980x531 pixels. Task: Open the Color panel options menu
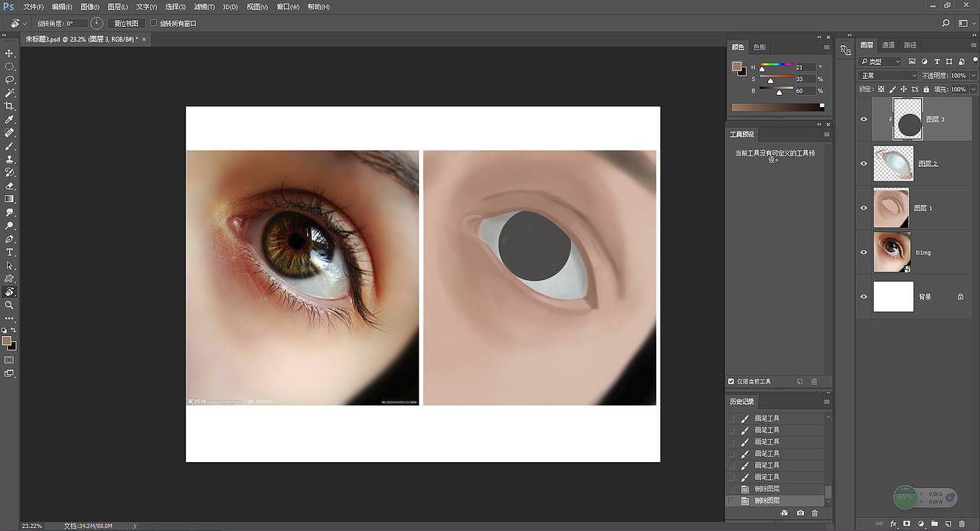826,47
